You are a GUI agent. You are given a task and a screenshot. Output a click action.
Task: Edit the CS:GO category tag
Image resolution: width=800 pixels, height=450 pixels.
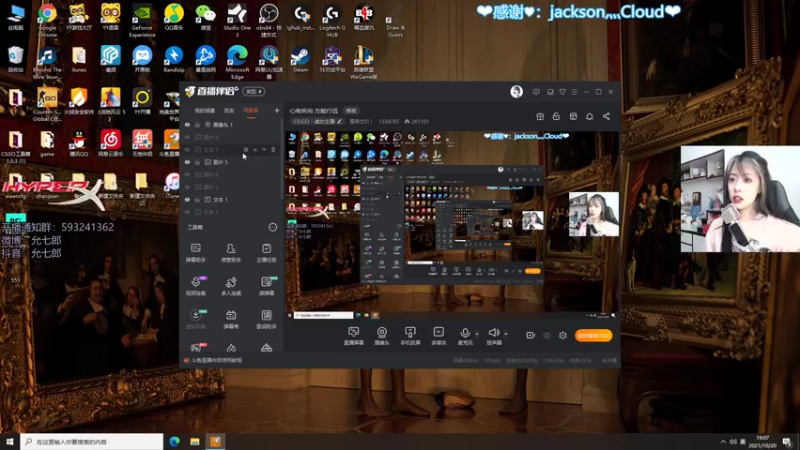coord(318,121)
